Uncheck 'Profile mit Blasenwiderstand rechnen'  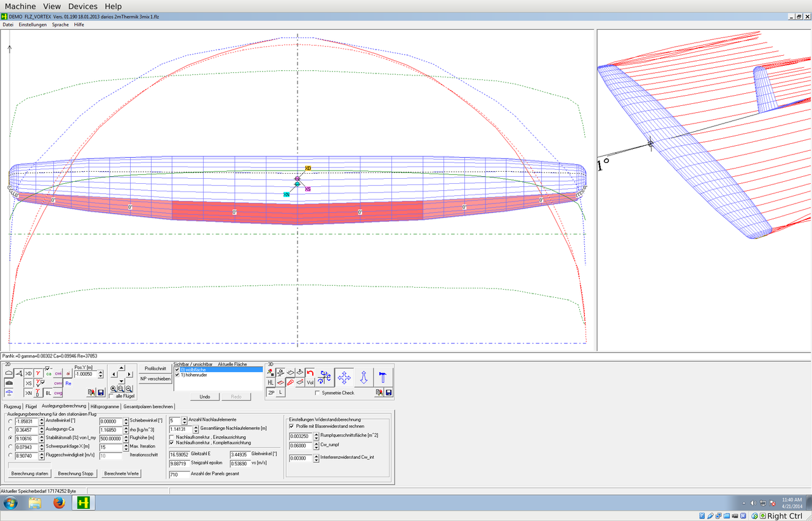point(291,427)
